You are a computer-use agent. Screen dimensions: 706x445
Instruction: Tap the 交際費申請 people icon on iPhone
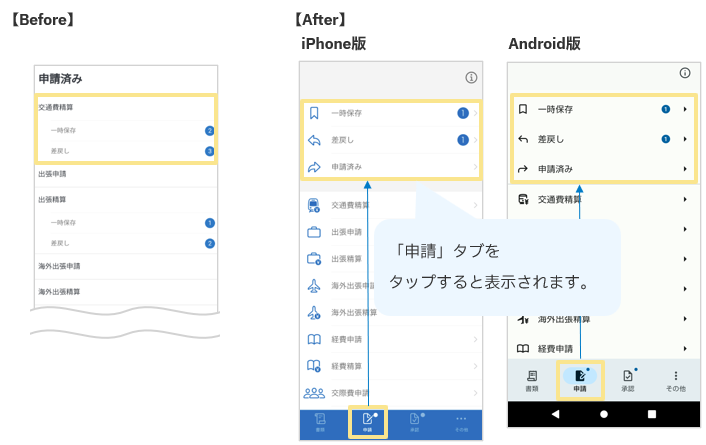click(x=314, y=393)
